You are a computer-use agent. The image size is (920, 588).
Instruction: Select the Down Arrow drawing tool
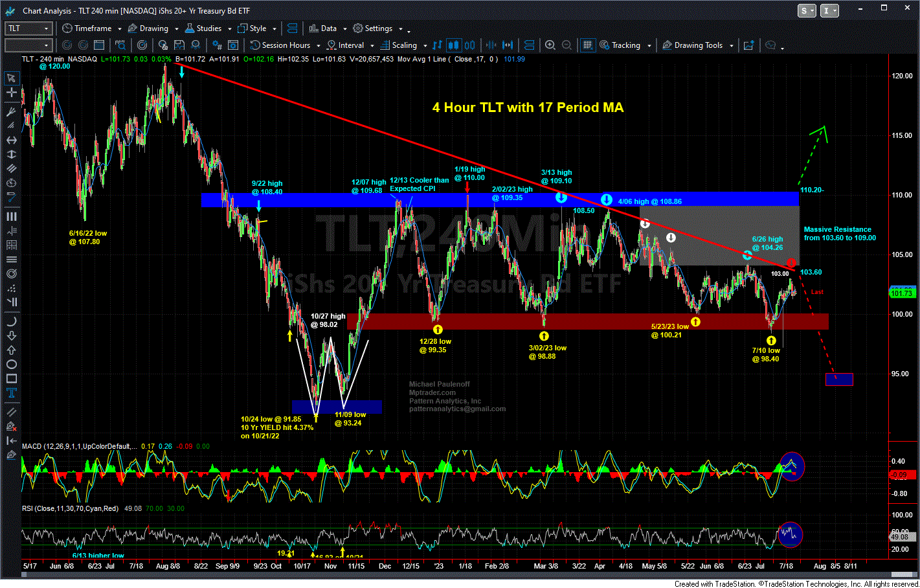tap(11, 335)
